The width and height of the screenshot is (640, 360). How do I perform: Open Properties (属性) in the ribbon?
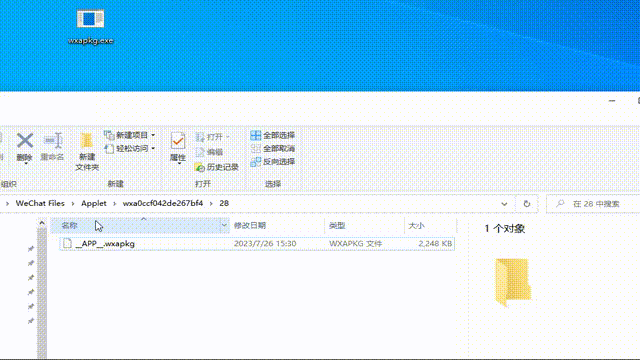click(x=178, y=146)
